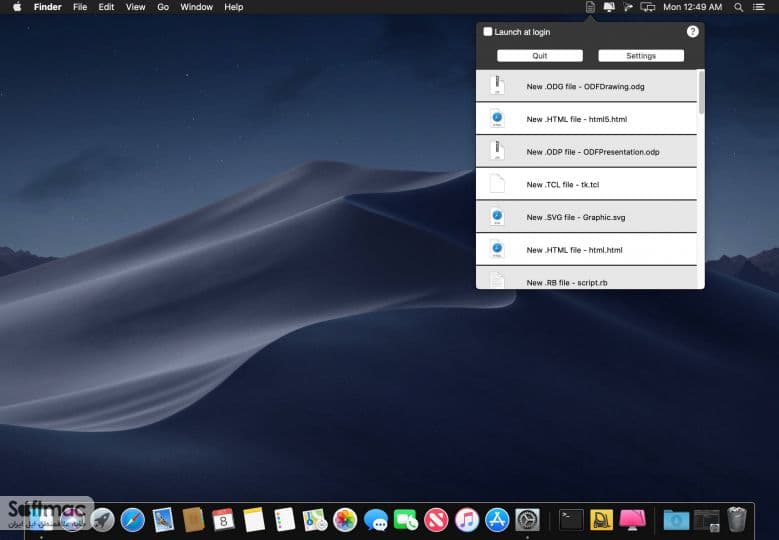Open Photos pinwheel icon in Dock

pos(345,520)
